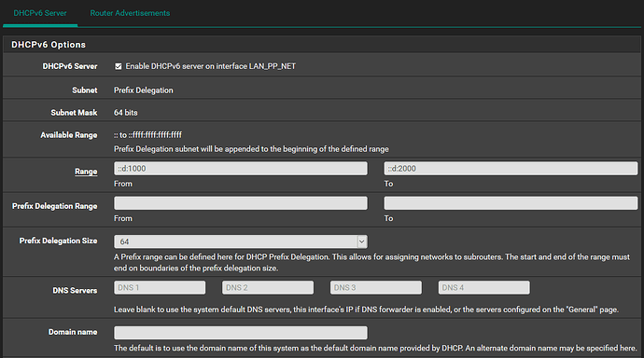Toggle the Enable DHCPv6 server checkbox
Viewport: 644px width, 358px height.
point(119,66)
